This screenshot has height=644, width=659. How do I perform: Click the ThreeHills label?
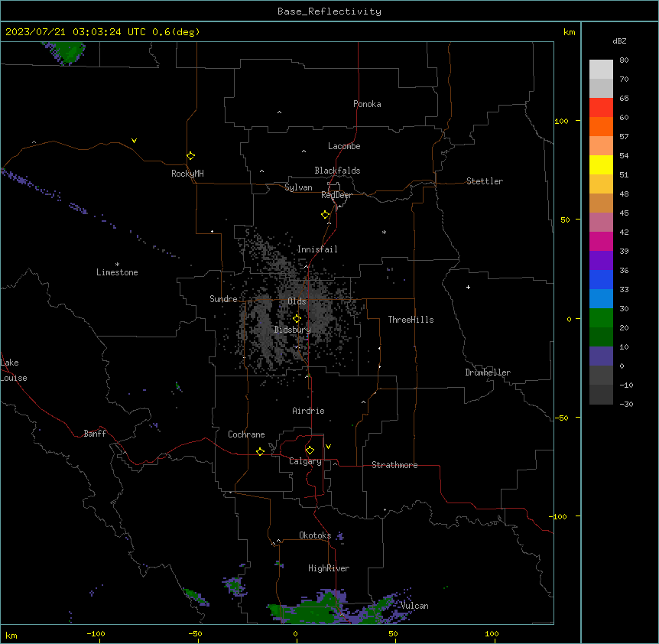coord(411,320)
